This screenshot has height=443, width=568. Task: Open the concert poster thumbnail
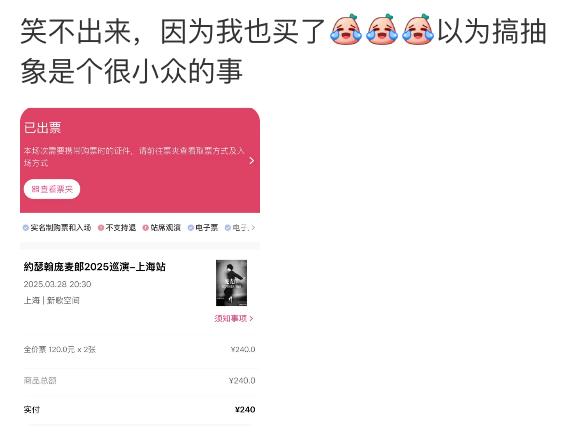(231, 283)
